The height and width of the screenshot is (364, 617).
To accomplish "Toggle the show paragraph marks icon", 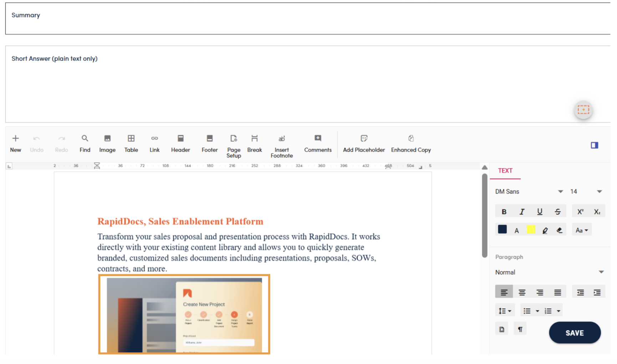I will [x=520, y=329].
